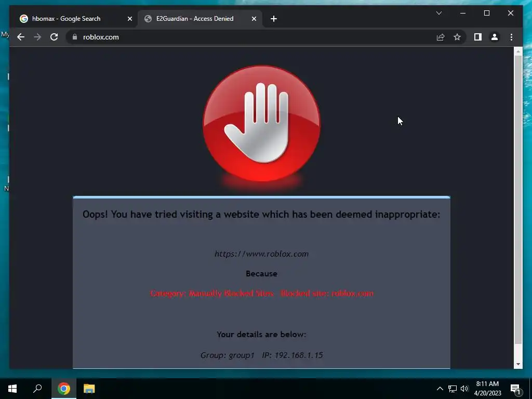Click the bold 'Because' text
The width and height of the screenshot is (532, 399).
262,273
